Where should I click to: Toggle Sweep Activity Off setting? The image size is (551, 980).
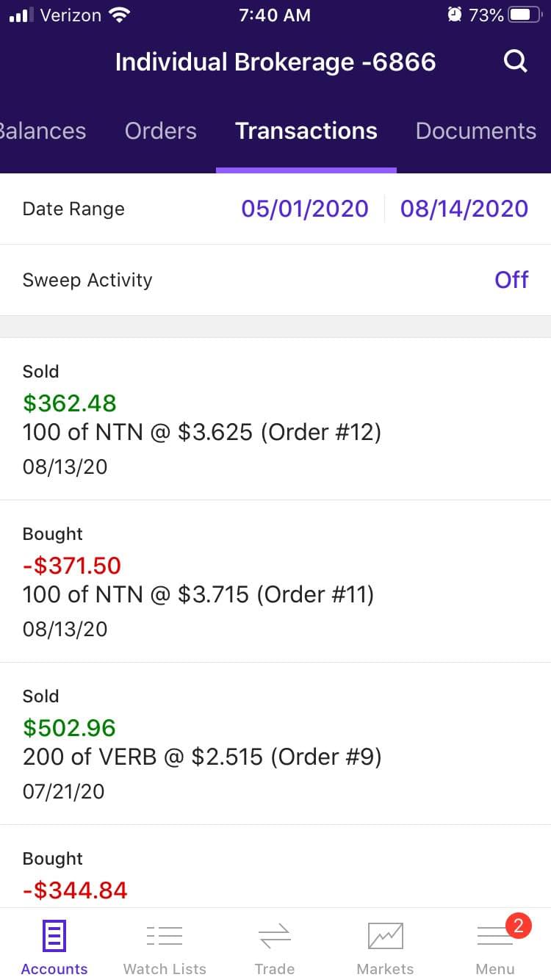(511, 280)
